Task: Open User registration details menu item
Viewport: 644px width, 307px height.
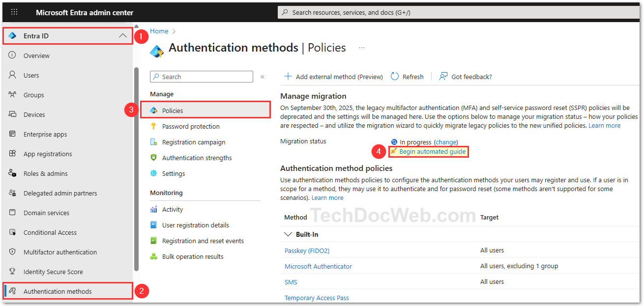Action: coord(195,225)
